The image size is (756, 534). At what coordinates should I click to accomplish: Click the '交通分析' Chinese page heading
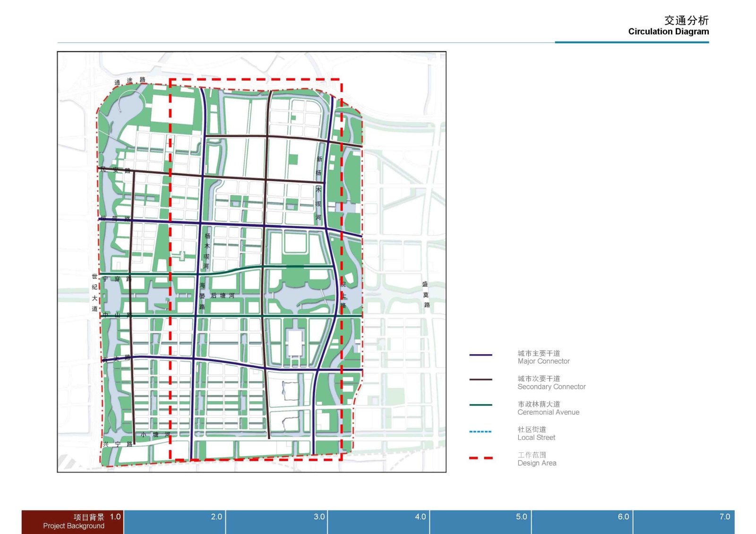[687, 20]
